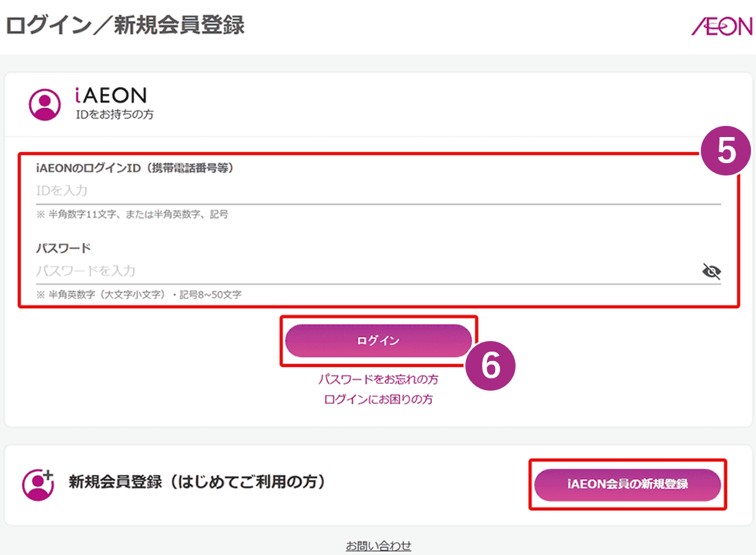Toggle password visibility with the eye icon

tap(711, 271)
